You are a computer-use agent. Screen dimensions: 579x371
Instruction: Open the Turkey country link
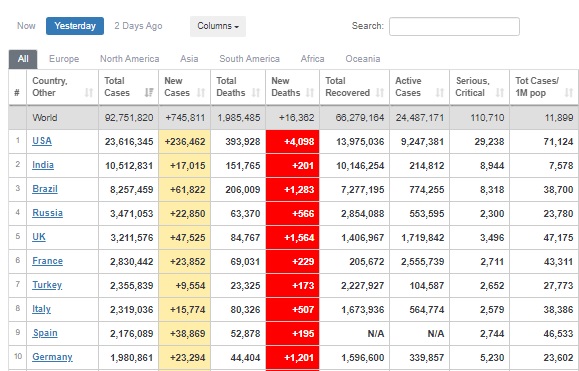[47, 285]
